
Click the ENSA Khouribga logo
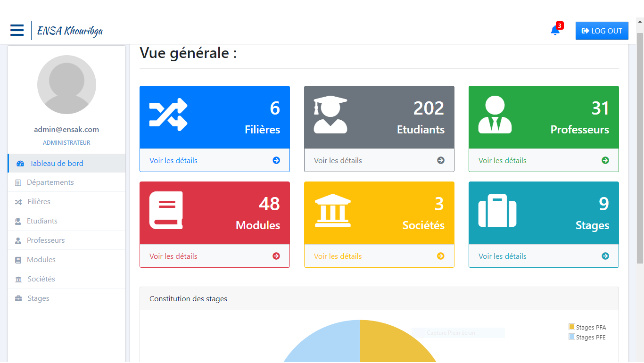tap(70, 31)
